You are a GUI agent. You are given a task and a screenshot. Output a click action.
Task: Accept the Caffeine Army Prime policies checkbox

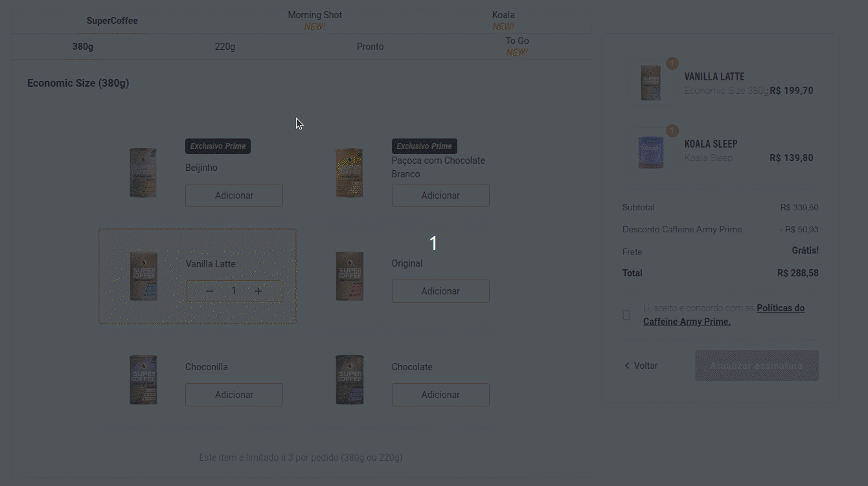[x=626, y=315]
